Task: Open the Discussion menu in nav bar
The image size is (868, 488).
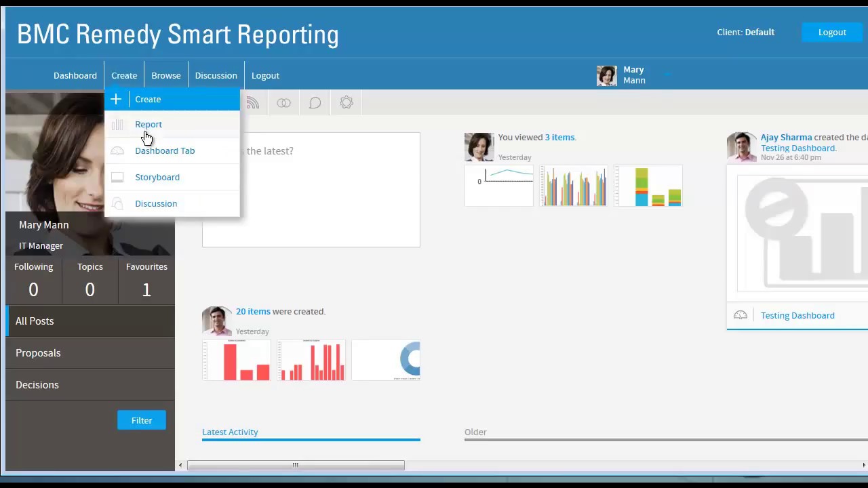Action: [x=216, y=75]
